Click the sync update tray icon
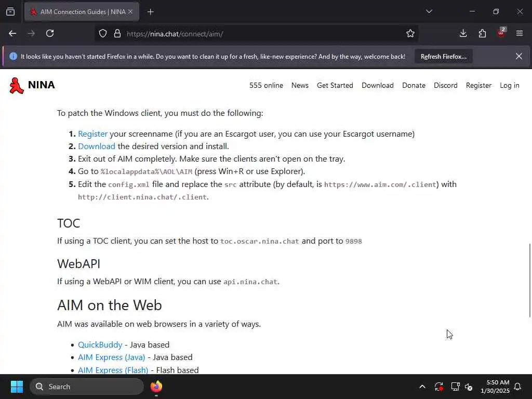532x399 pixels. click(438, 387)
